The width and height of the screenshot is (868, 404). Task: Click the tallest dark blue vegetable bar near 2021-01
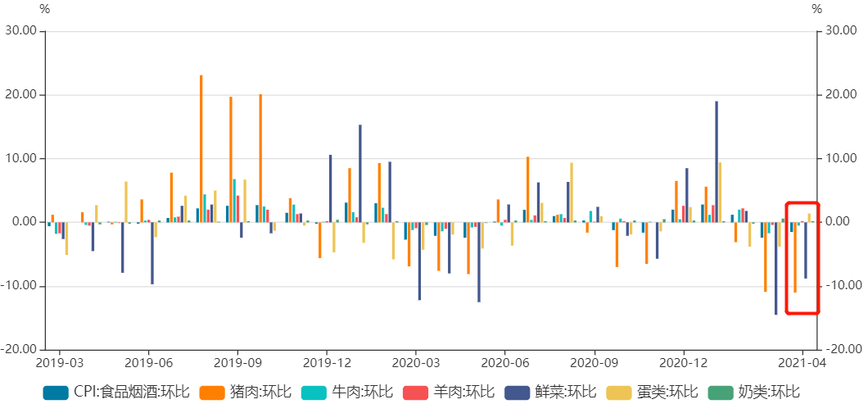point(717,161)
